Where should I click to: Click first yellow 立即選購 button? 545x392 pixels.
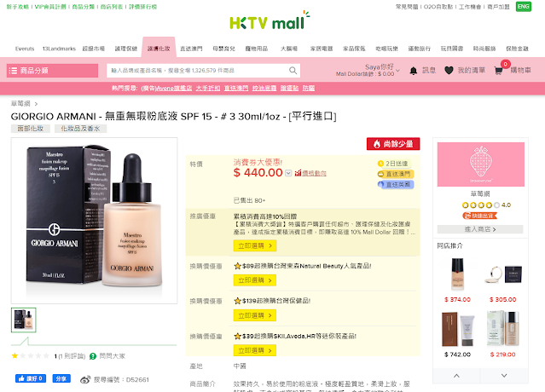coord(255,245)
